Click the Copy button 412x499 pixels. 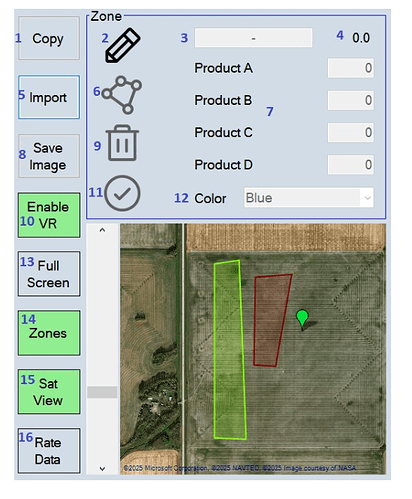pos(49,38)
